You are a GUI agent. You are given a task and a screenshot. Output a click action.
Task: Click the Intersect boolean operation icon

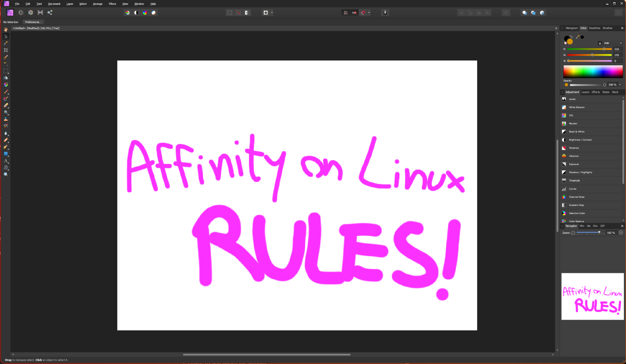coord(542,13)
